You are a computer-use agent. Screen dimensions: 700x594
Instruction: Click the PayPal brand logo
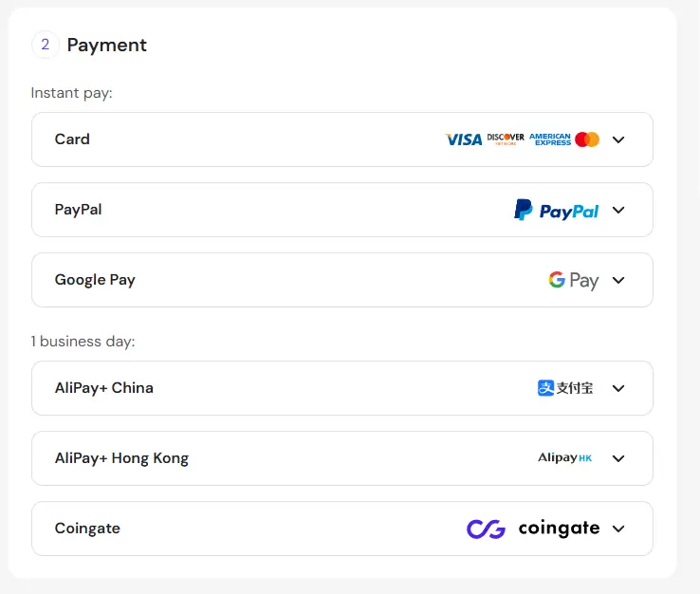coord(556,210)
